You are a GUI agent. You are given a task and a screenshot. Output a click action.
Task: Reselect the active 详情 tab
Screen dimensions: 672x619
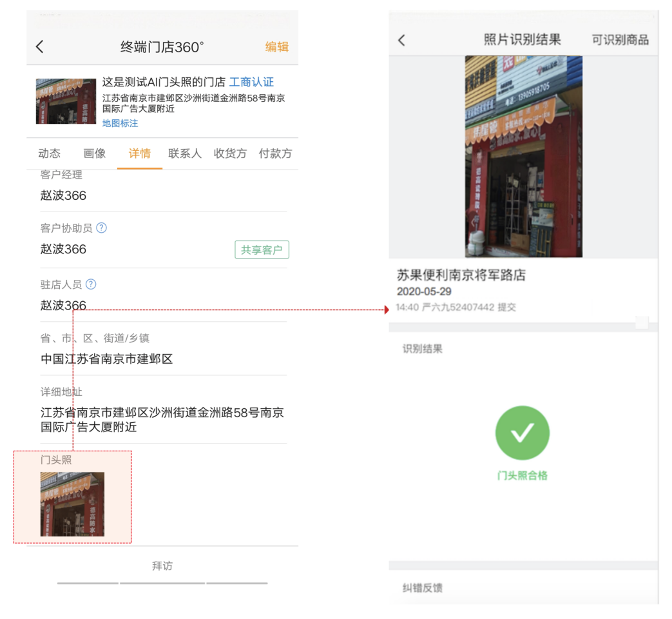139,153
